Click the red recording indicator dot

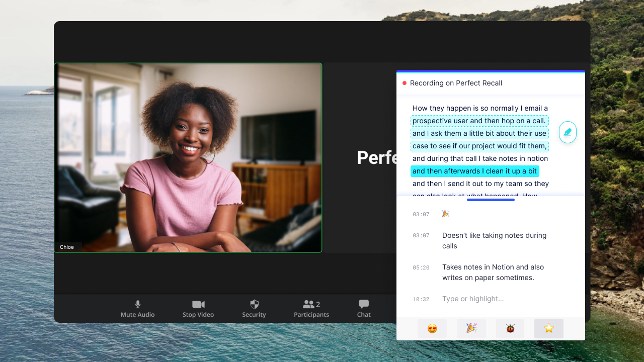405,83
